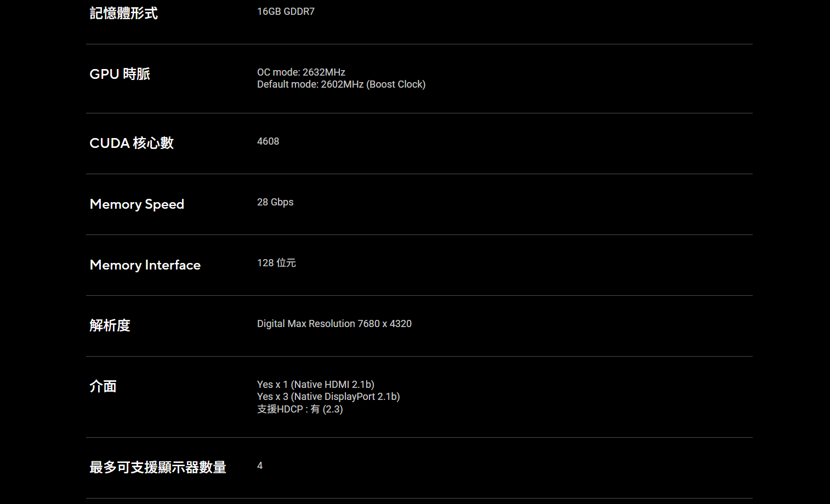The height and width of the screenshot is (504, 830).
Task: Click the (Boost Clock) parenthetical text
Action: [396, 84]
